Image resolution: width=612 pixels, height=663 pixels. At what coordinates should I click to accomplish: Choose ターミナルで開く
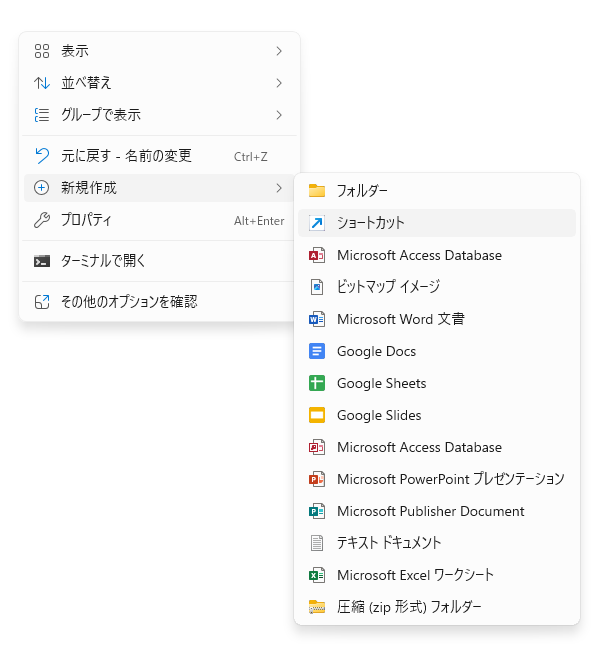[104, 261]
